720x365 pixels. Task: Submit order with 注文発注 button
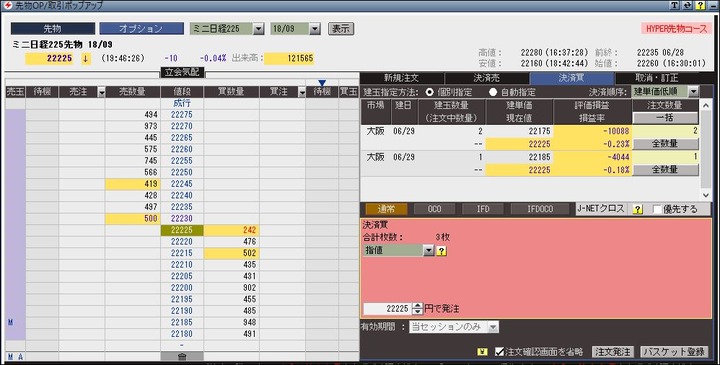(x=612, y=352)
